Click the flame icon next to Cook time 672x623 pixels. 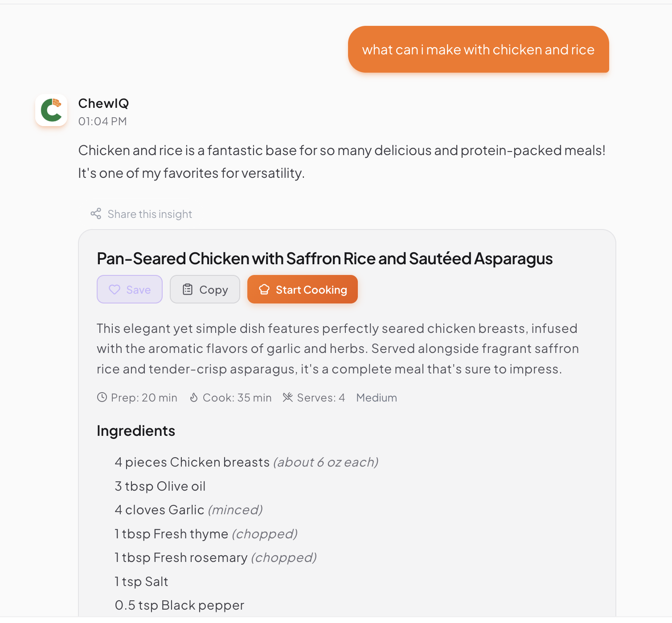click(x=194, y=398)
